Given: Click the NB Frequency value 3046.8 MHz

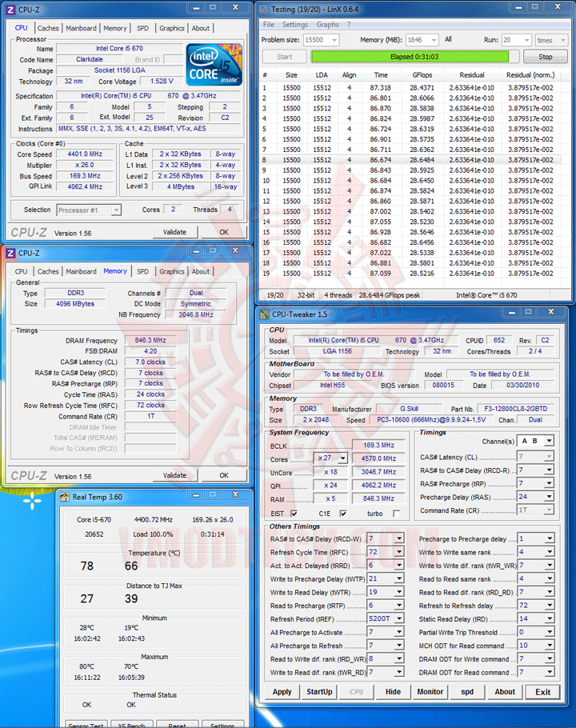Looking at the screenshot, I should (x=196, y=314).
